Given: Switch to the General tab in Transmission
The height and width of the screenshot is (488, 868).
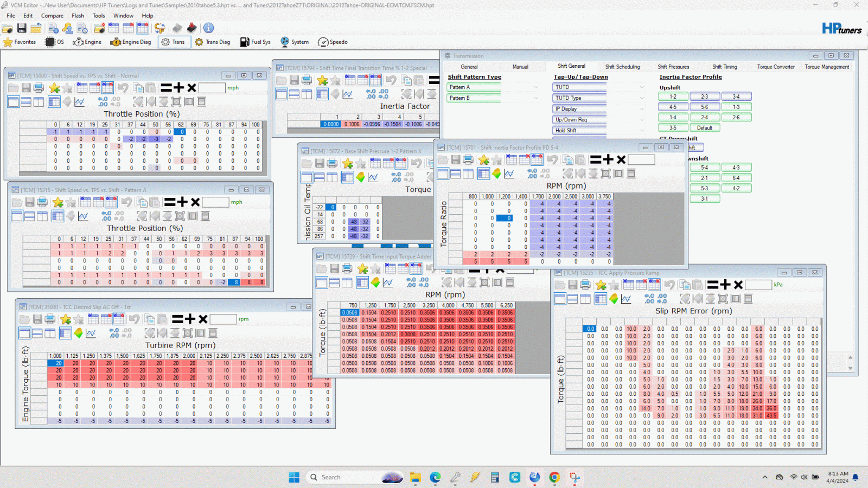Looking at the screenshot, I should point(469,67).
